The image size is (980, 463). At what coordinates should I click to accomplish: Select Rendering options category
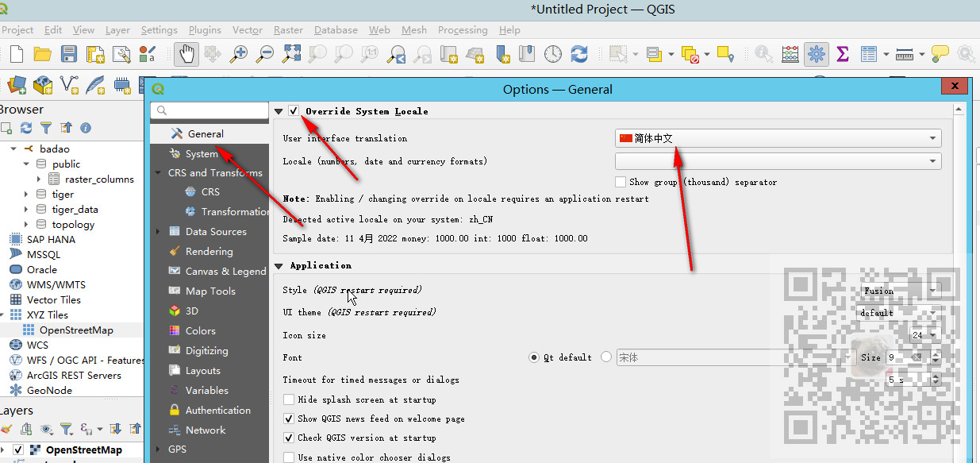[209, 252]
